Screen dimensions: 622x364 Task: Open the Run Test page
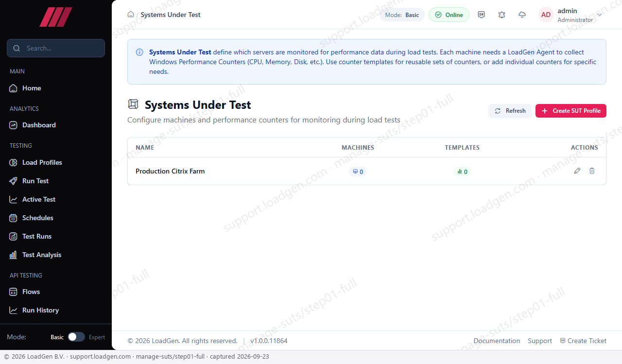[x=56, y=181]
